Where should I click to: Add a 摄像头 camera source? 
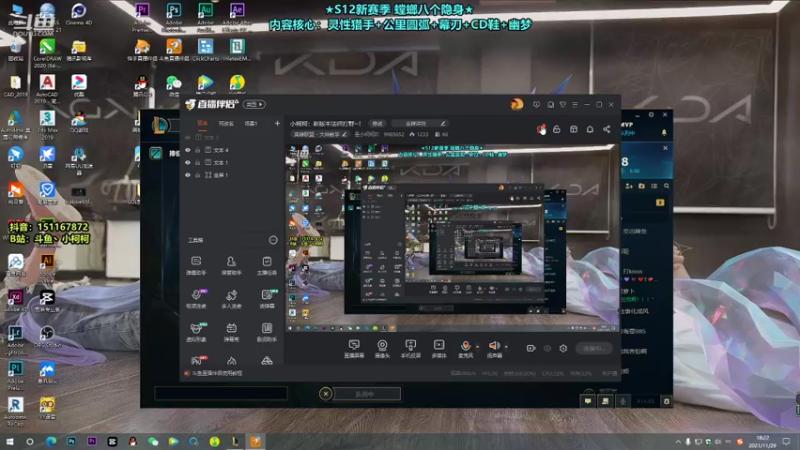382,349
